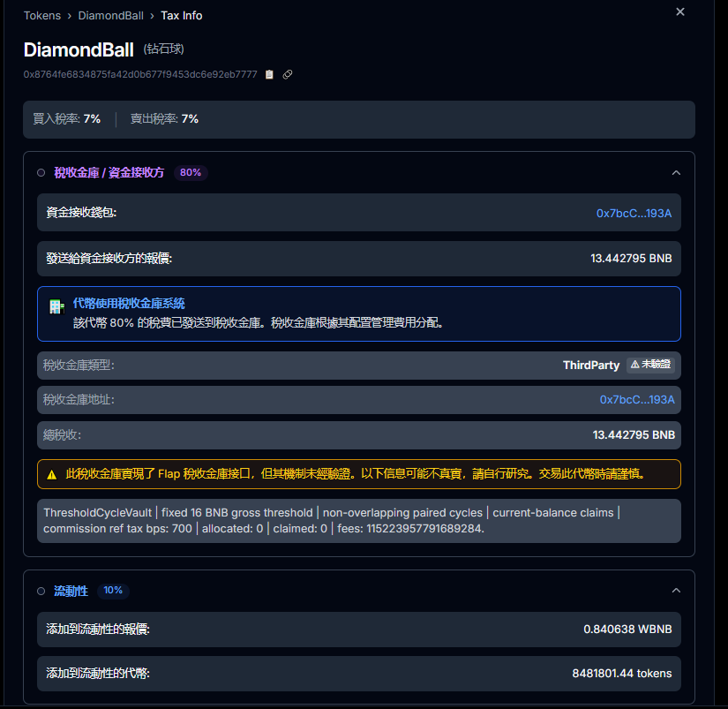The width and height of the screenshot is (728, 709).
Task: Open 稅收金庫地址 link 0x7bcC...193A
Action: click(637, 400)
